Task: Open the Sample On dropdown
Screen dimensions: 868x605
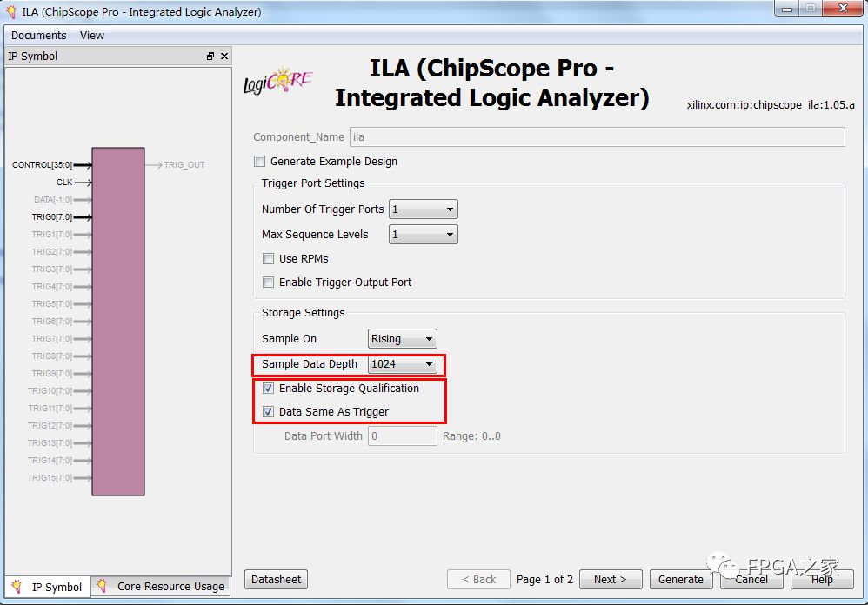Action: (x=403, y=338)
